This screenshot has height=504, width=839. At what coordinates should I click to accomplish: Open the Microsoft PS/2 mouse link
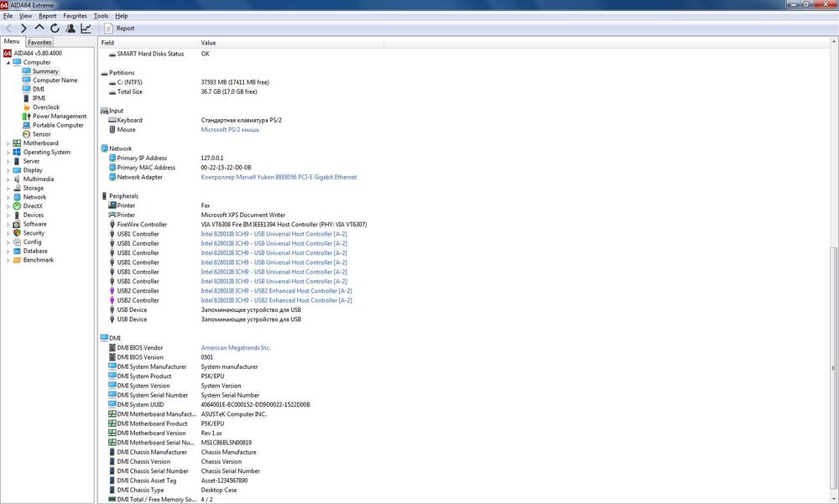[x=230, y=129]
